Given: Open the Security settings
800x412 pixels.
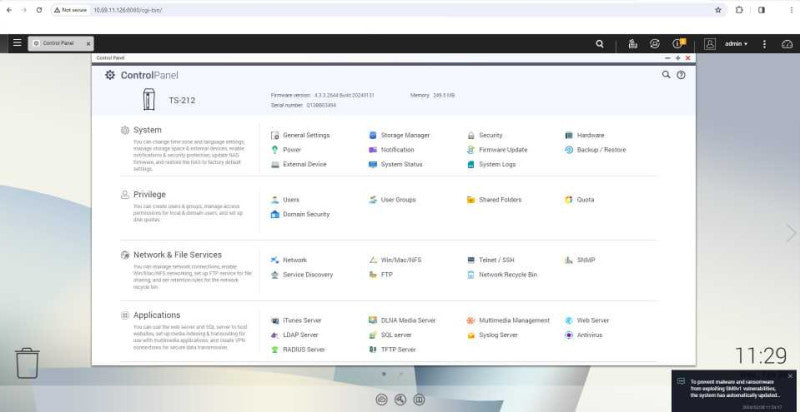Looking at the screenshot, I should click(x=485, y=135).
